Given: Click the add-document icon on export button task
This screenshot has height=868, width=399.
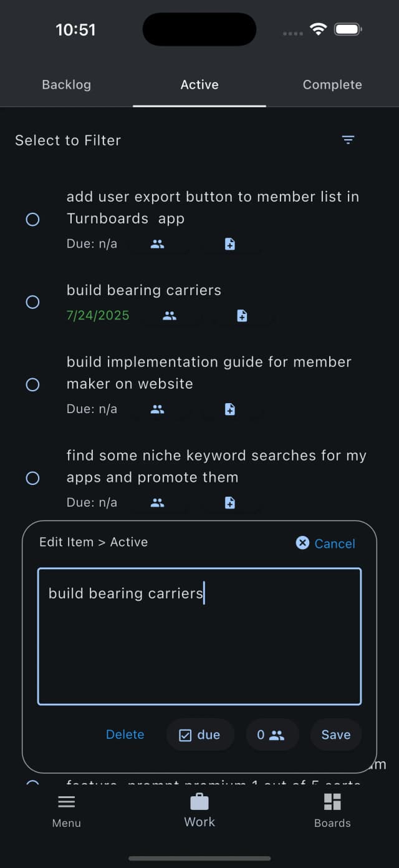Looking at the screenshot, I should [x=229, y=243].
